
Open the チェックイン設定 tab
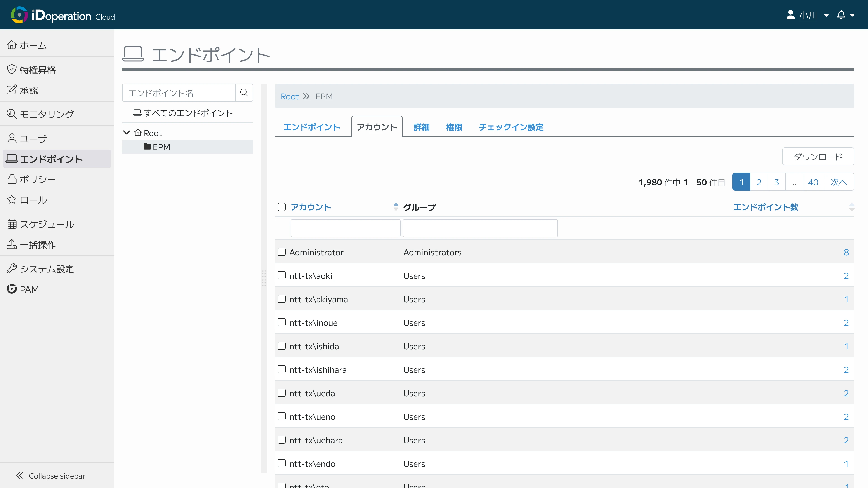pos(511,127)
